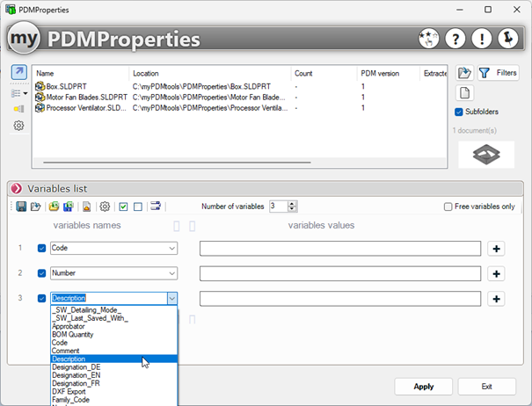The height and width of the screenshot is (406, 532).
Task: Click the Code variable value field
Action: tap(340, 249)
